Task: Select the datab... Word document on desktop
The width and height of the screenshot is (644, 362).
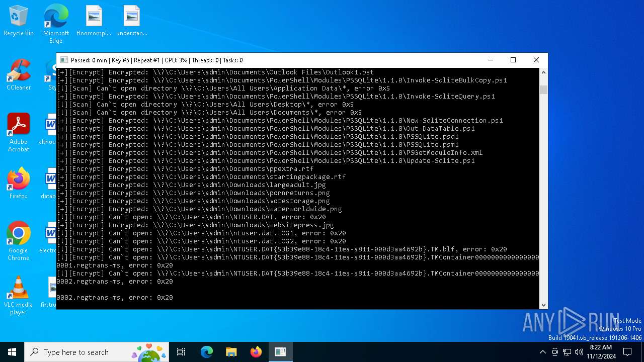Action: click(x=49, y=184)
